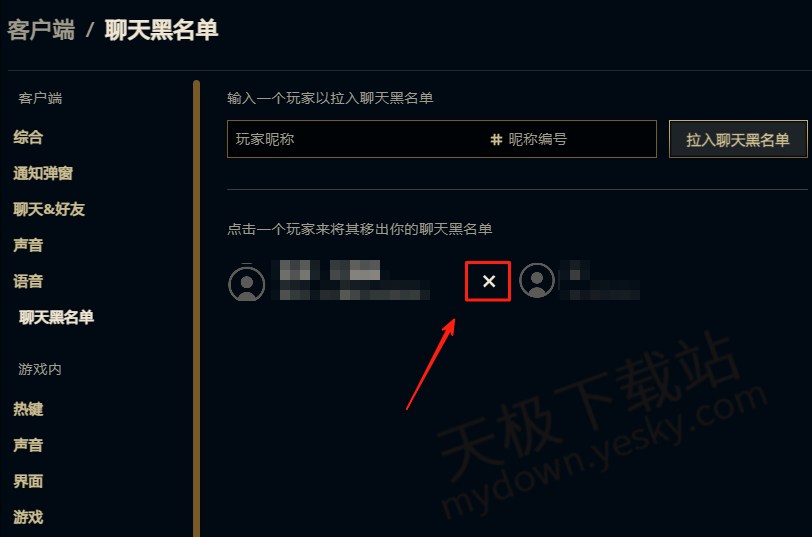Select 聊天黑名单 in the sidebar
812x537 pixels.
pos(56,317)
